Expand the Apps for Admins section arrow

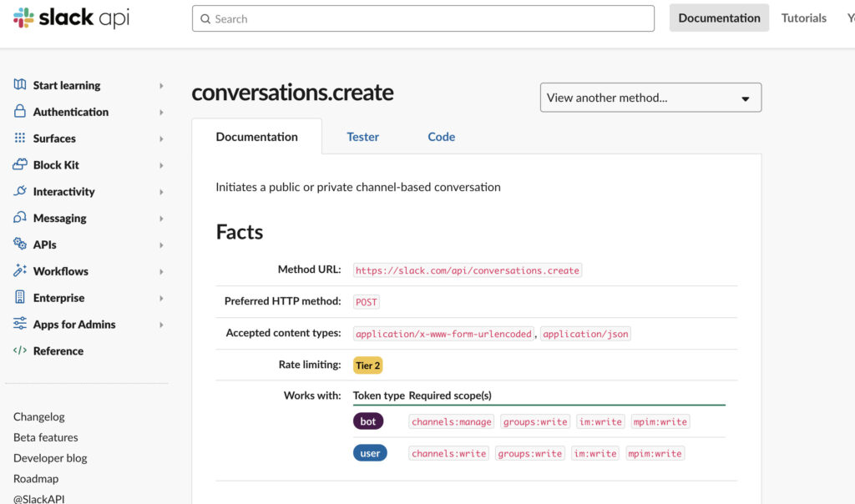[x=161, y=325]
